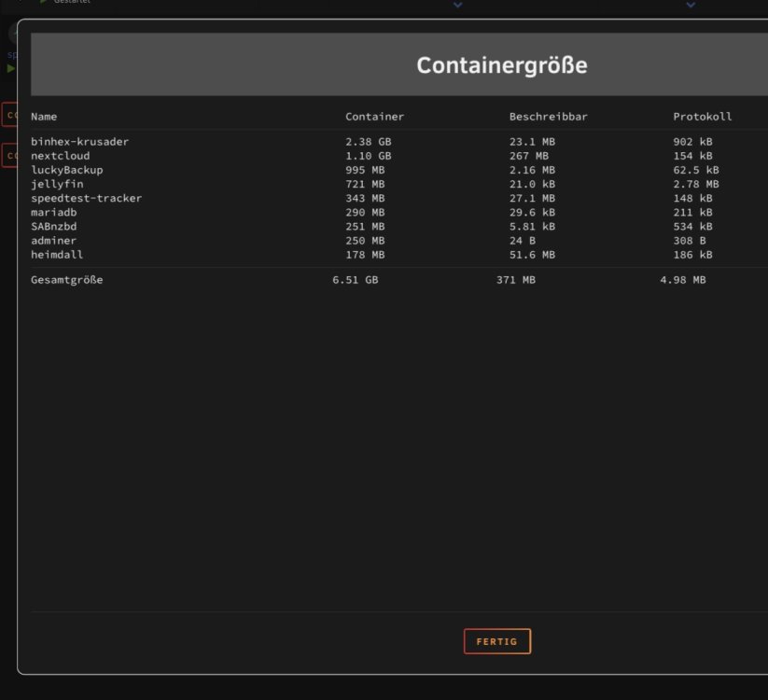
Task: Select the 4.98 MB protocol total
Action: click(x=683, y=280)
